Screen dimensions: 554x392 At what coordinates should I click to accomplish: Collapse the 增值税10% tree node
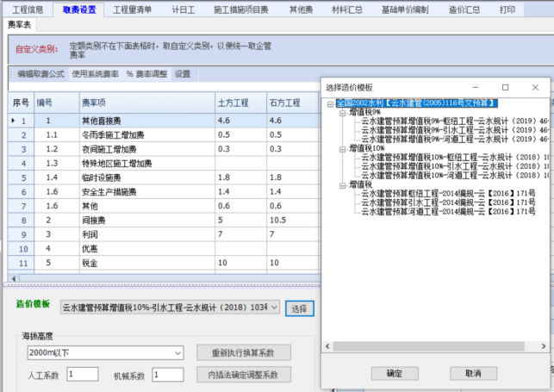coord(342,148)
